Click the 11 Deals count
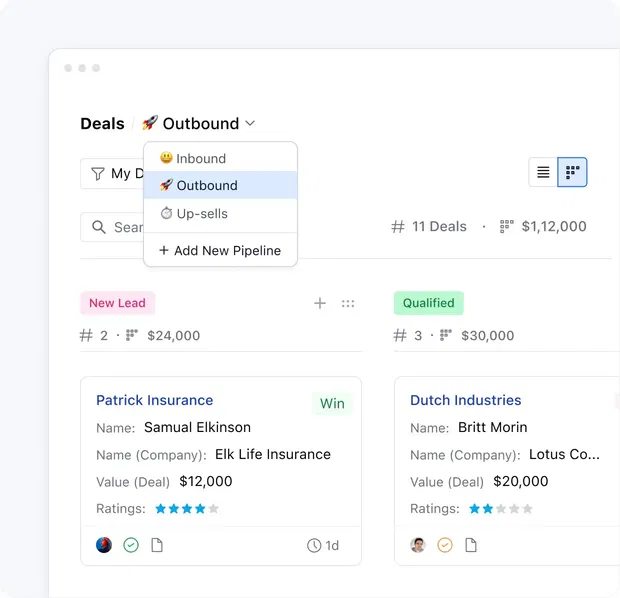620x598 pixels. 439,227
